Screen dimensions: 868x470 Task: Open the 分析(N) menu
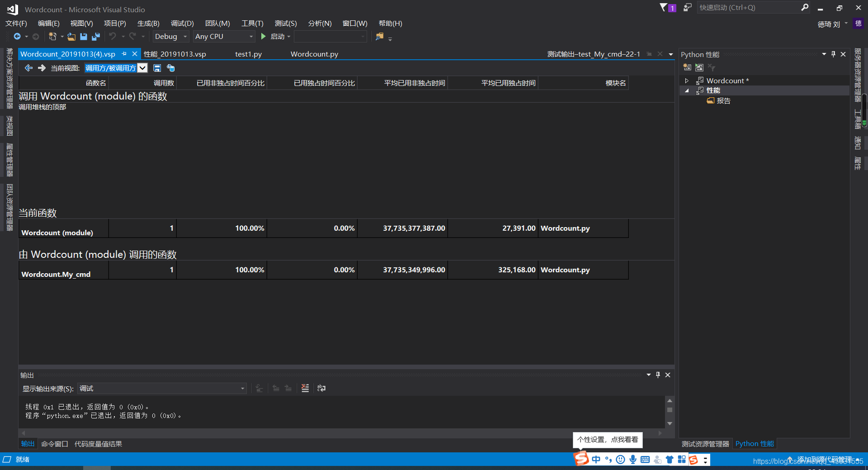pyautogui.click(x=320, y=23)
